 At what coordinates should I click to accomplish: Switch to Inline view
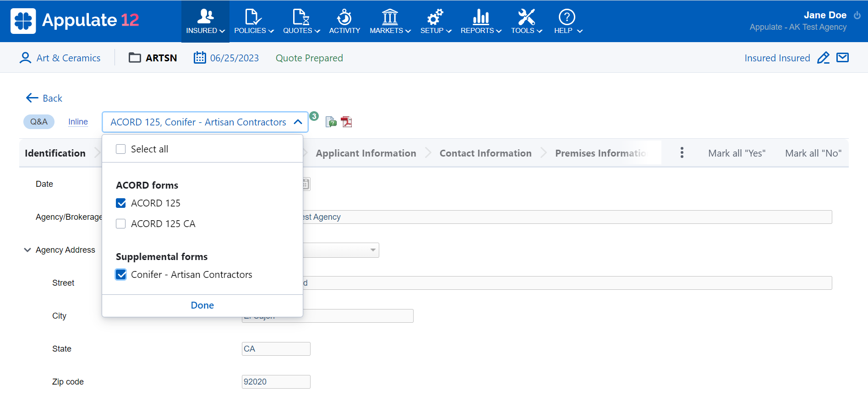pos(78,122)
